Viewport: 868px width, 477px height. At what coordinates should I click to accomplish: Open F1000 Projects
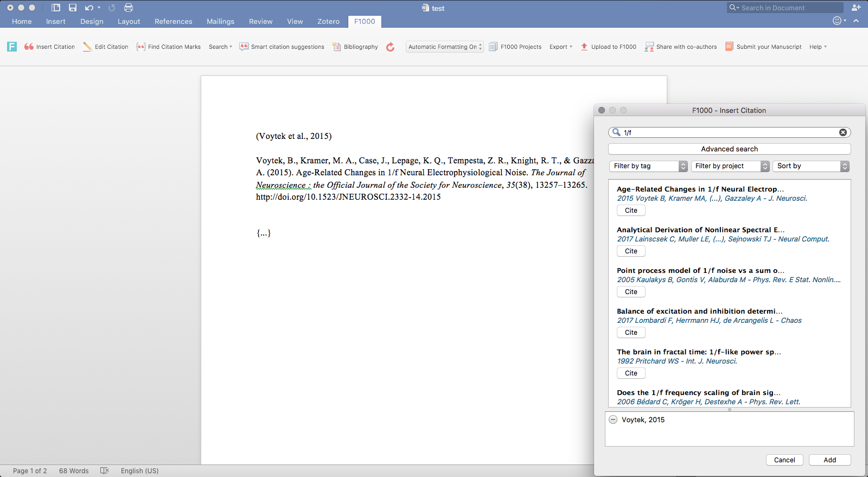[515, 47]
